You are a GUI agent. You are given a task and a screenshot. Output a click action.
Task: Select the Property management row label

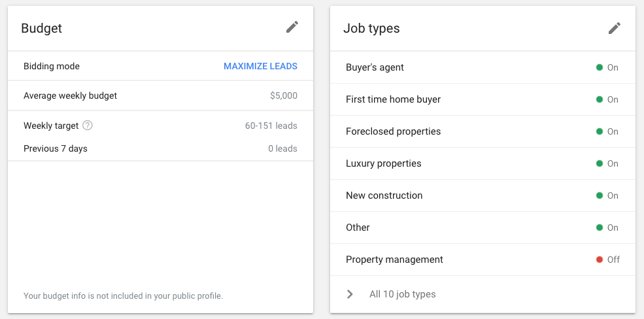coord(394,260)
